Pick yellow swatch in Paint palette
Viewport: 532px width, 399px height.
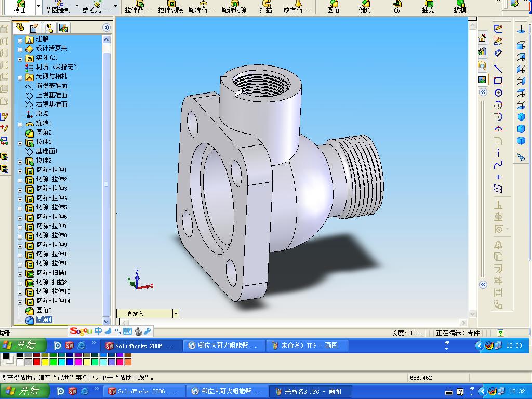[45, 362]
